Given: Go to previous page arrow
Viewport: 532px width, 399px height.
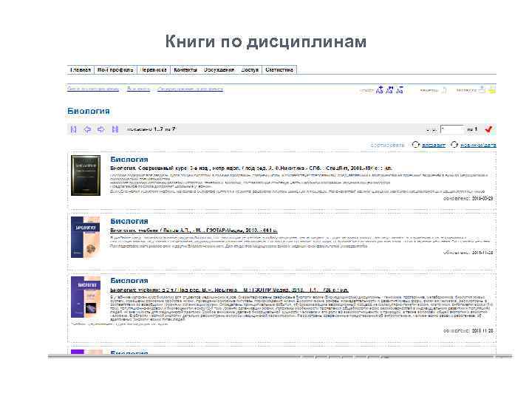Looking at the screenshot, I should [87, 129].
